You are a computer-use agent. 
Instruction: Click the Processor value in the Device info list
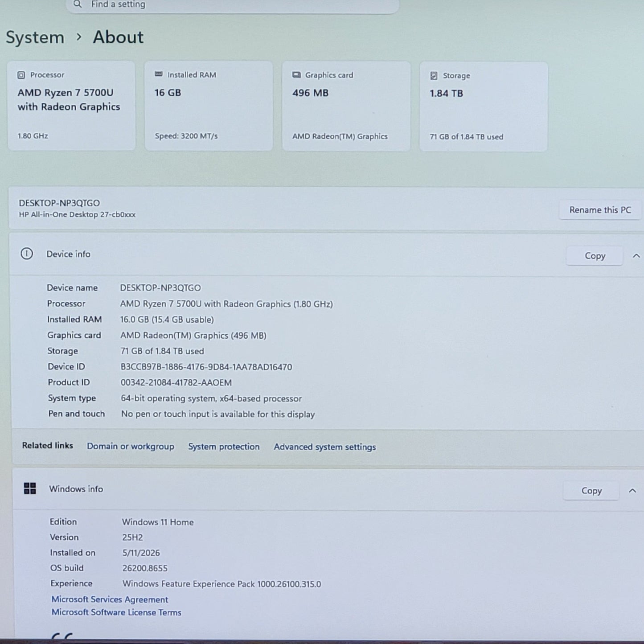[x=226, y=304]
